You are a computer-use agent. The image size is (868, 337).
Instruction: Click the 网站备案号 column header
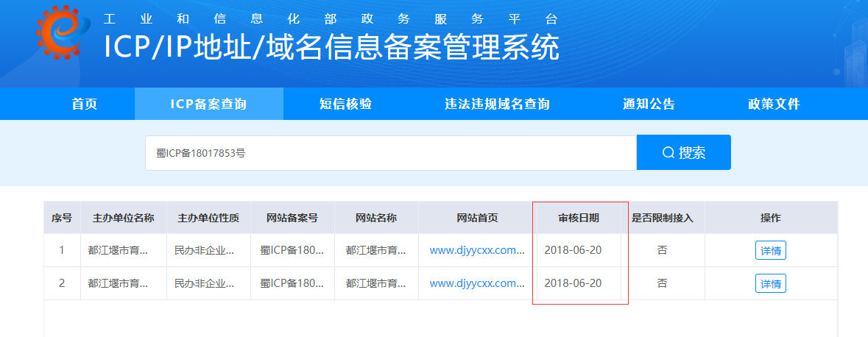tap(292, 218)
